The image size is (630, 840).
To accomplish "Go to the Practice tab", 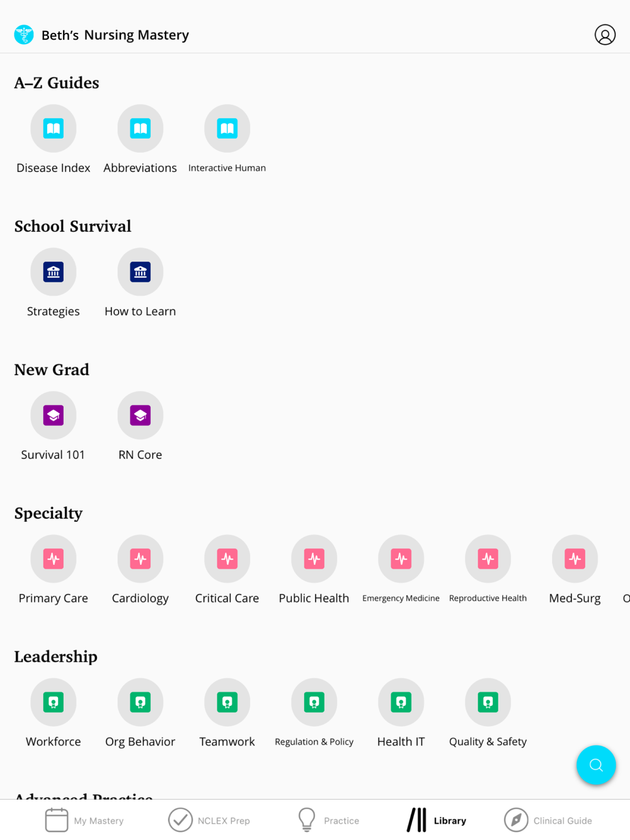I will click(328, 820).
